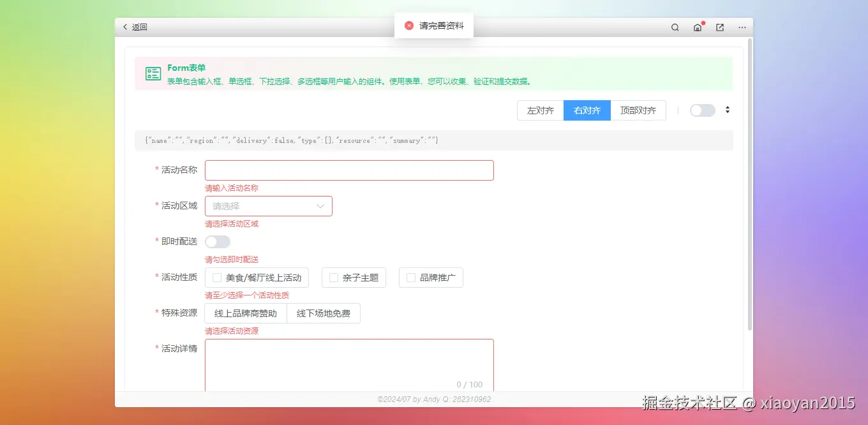Screen dimensions: 868x425
Task: Click the search icon in the toolbar
Action: (x=675, y=27)
